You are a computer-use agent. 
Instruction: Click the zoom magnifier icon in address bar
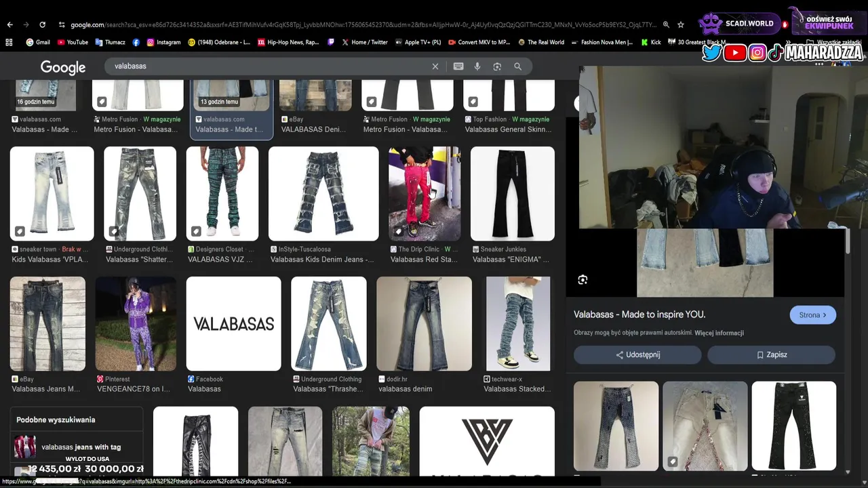click(x=666, y=24)
